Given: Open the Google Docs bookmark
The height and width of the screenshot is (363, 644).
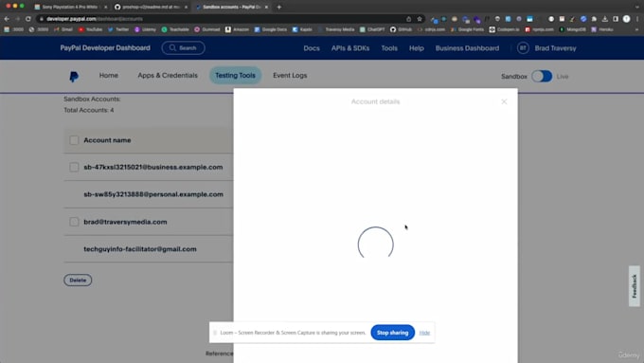Looking at the screenshot, I should pos(271,29).
